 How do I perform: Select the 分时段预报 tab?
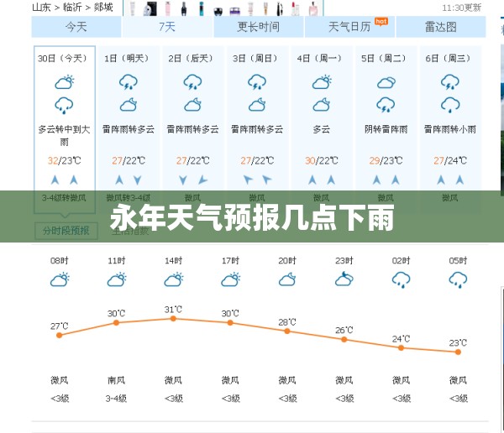(66, 231)
